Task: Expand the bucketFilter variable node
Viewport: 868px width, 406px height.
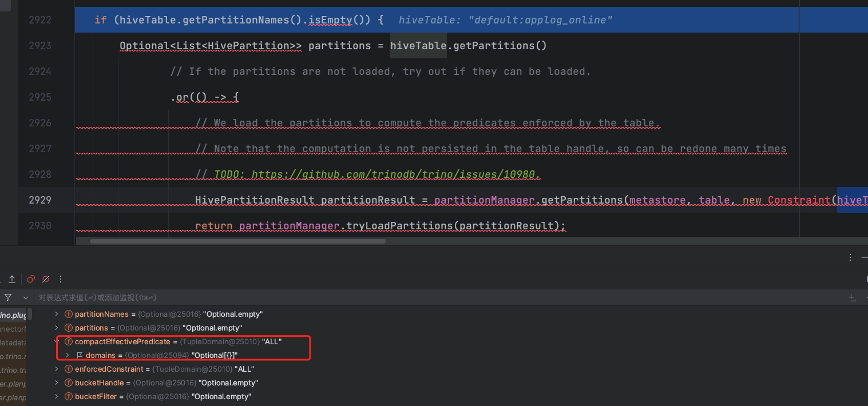Action: click(x=56, y=396)
